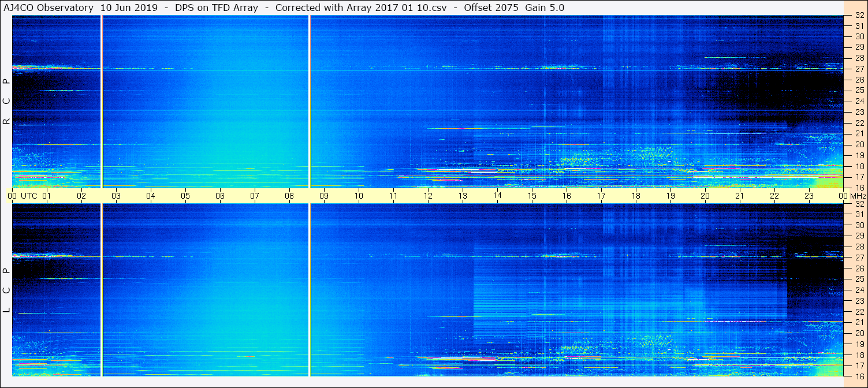868x388 pixels.
Task: Choose hour 11 on the time axis
Action: coord(393,196)
